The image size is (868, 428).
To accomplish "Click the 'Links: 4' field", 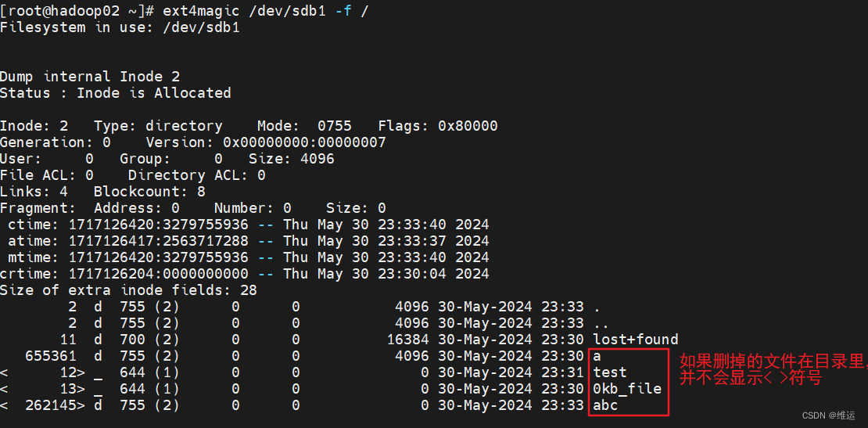I will coord(34,192).
